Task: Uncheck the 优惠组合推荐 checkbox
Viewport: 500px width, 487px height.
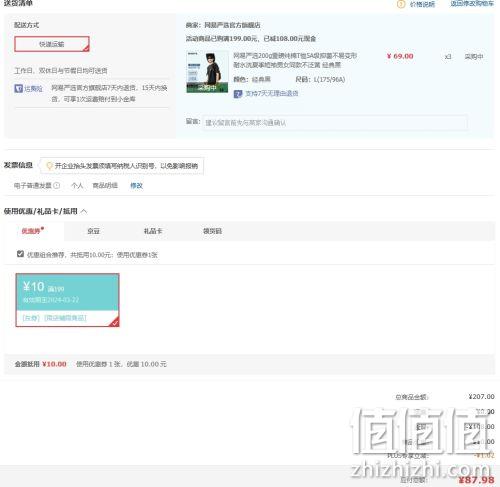Action: 20,254
